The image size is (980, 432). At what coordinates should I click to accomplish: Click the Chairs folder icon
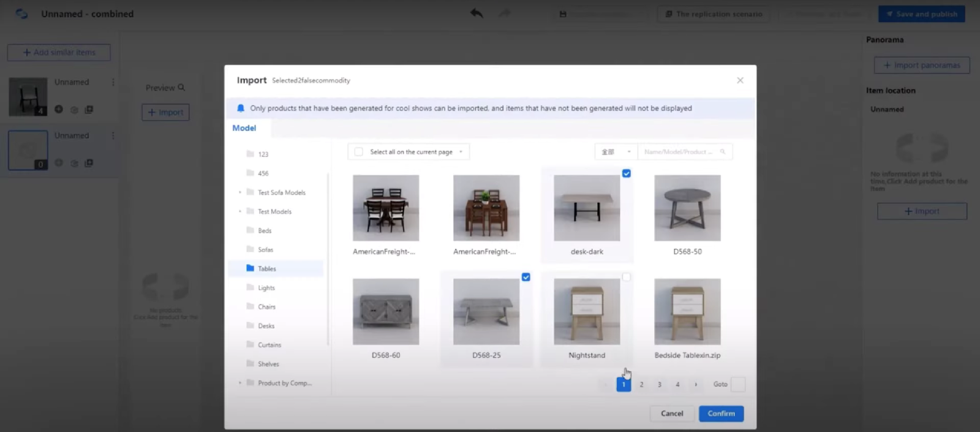click(x=250, y=306)
